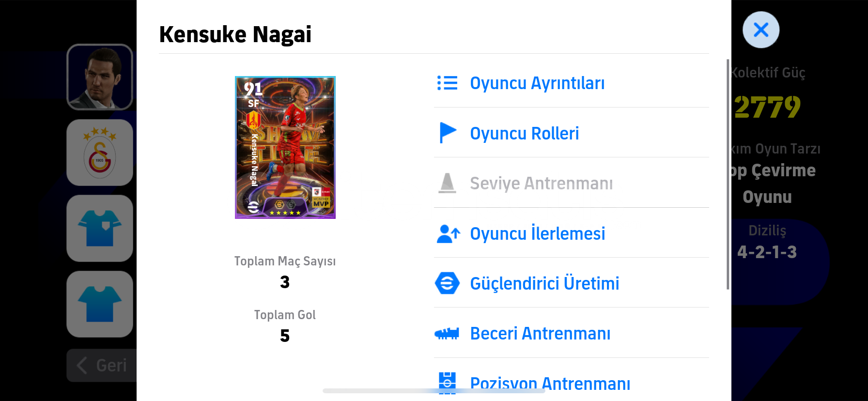
Task: Click the vertical scrollbar of the menu
Action: 728,174
